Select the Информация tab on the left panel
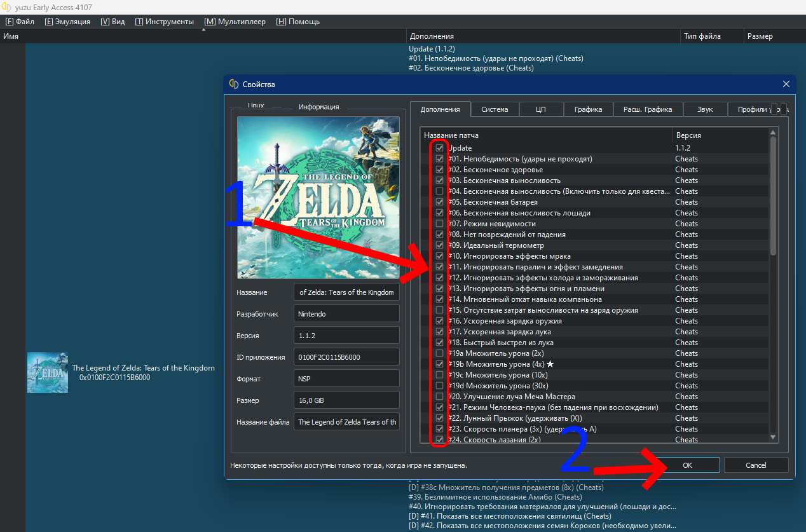The width and height of the screenshot is (806, 532). [x=318, y=107]
